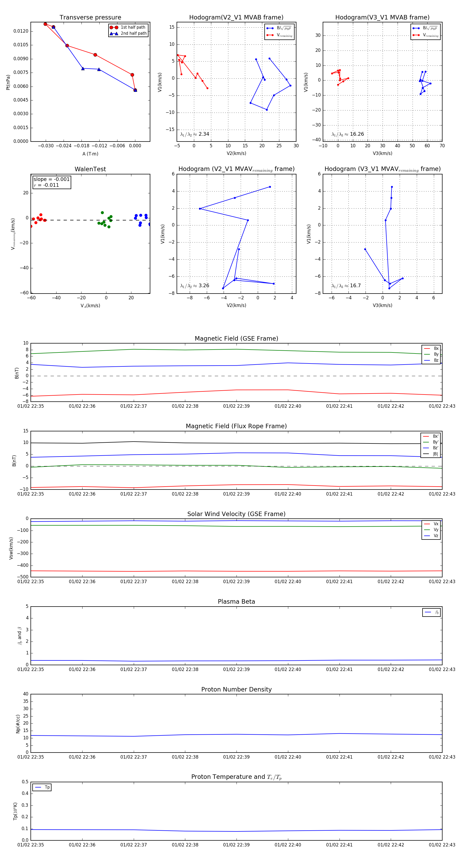Click the 'Solar Wind Velocity (GSE Frame)' title
Viewport: 473px width, 868px height.
click(x=236, y=514)
